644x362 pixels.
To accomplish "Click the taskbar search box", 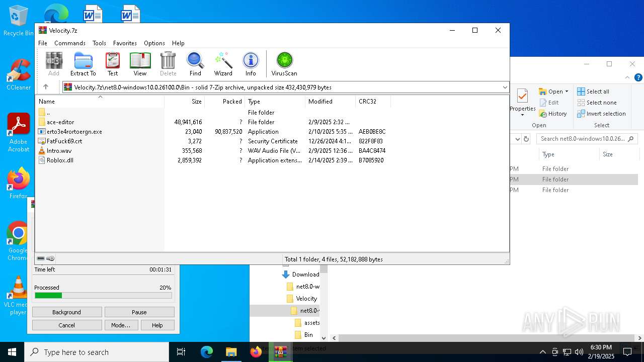I will (x=97, y=352).
